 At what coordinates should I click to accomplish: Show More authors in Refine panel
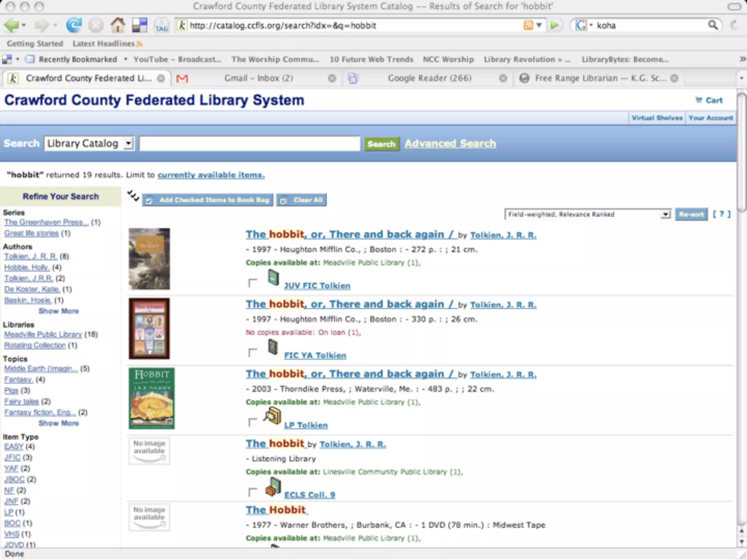pyautogui.click(x=59, y=311)
